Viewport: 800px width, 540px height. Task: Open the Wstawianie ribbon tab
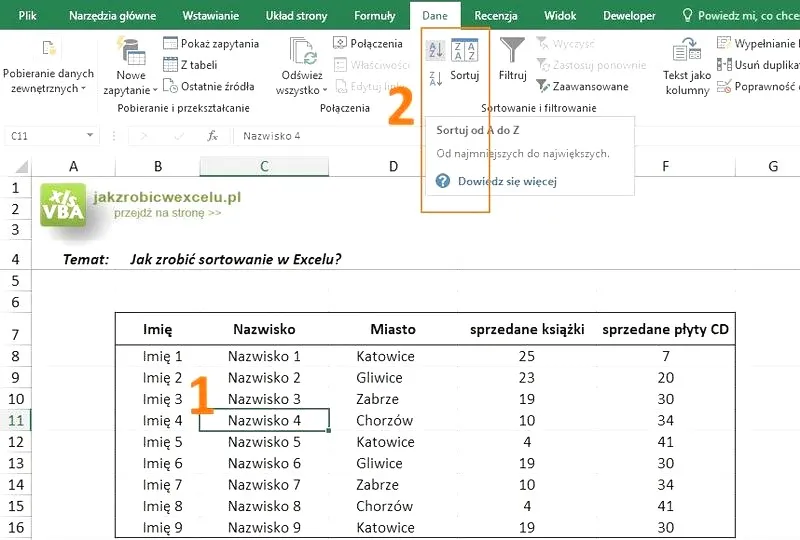pyautogui.click(x=210, y=15)
